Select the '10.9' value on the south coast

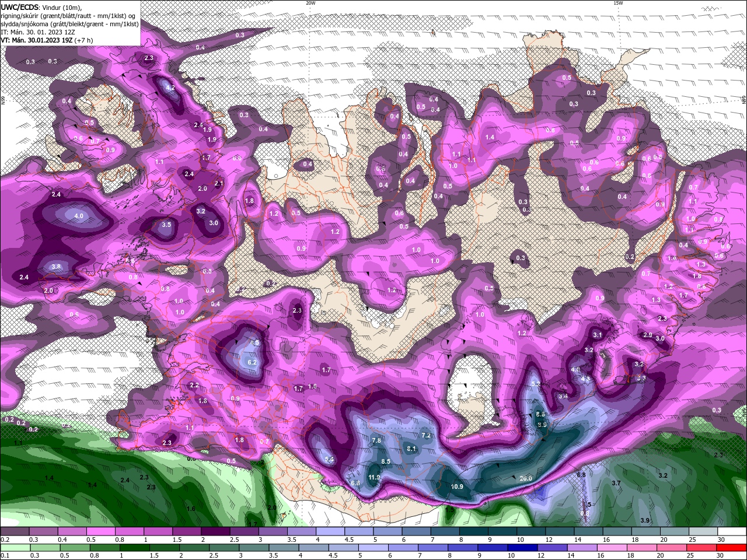pos(457,487)
